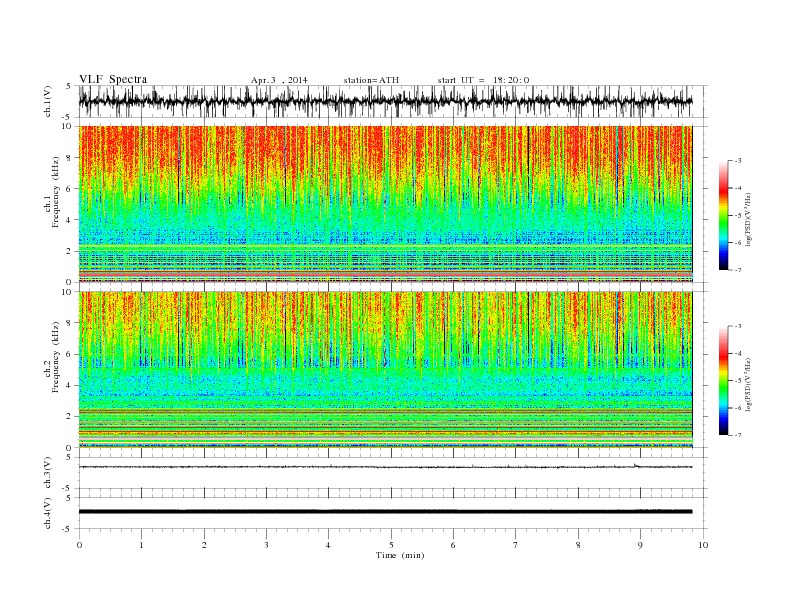Click the "6" kHz tick on ch.1 frequency axis
The width and height of the screenshot is (792, 612).
tap(70, 189)
